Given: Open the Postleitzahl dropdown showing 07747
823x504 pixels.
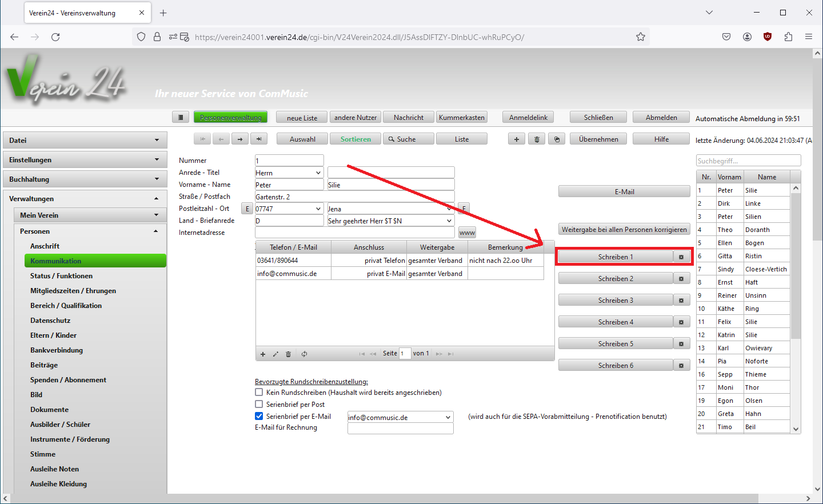Looking at the screenshot, I should point(289,209).
